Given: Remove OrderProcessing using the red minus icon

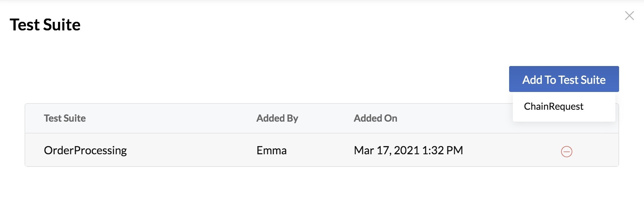Looking at the screenshot, I should [x=566, y=151].
